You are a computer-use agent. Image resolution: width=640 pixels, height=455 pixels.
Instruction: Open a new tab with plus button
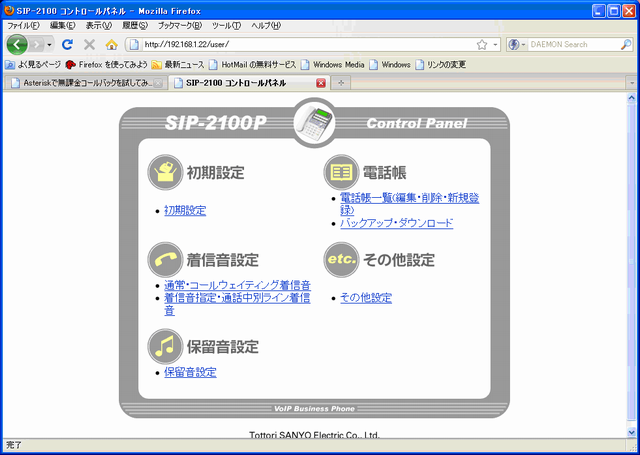342,83
